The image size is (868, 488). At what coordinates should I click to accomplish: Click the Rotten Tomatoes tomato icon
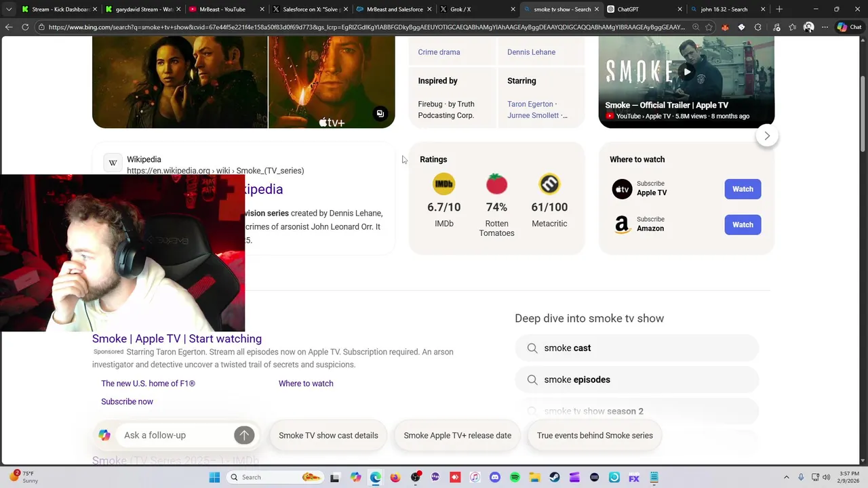point(496,184)
